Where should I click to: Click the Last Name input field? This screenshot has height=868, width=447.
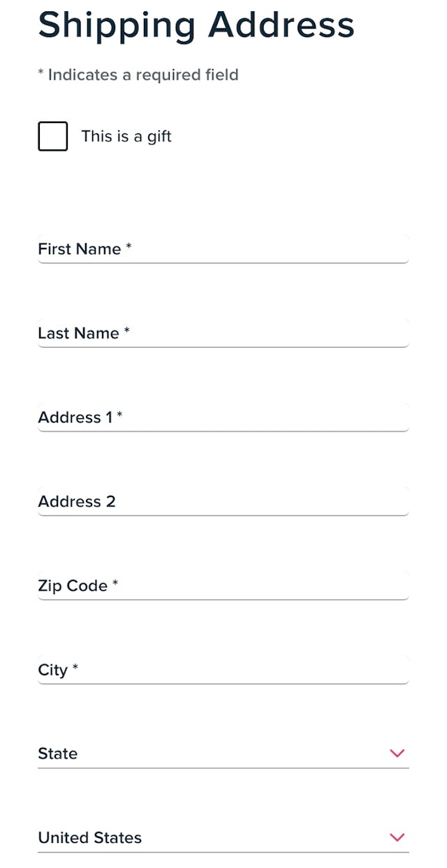click(x=222, y=333)
